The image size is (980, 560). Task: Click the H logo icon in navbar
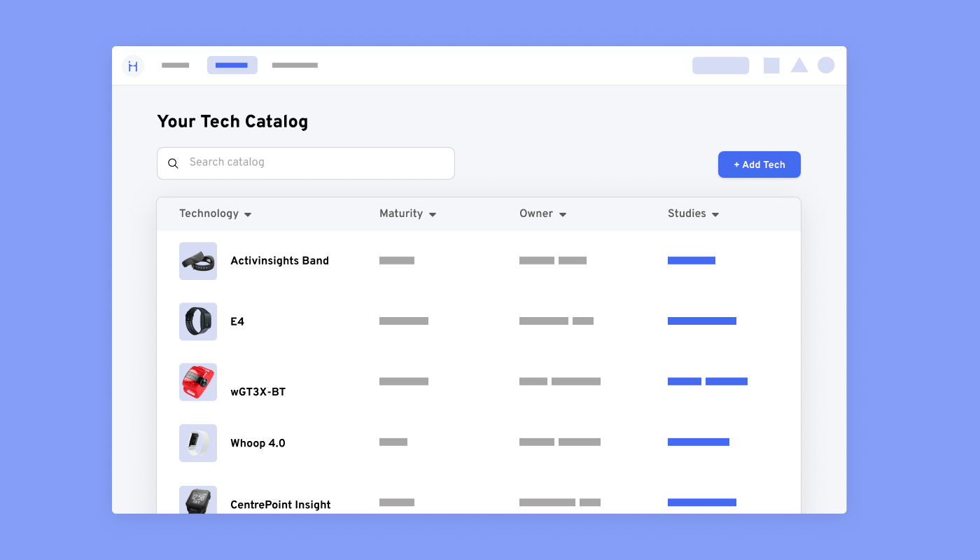click(133, 66)
